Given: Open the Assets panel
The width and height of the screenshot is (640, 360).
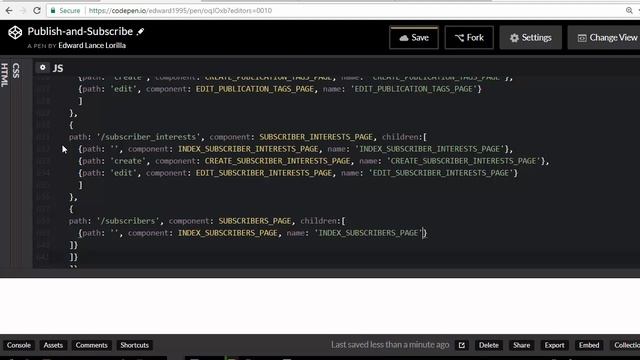Looking at the screenshot, I should point(53,345).
